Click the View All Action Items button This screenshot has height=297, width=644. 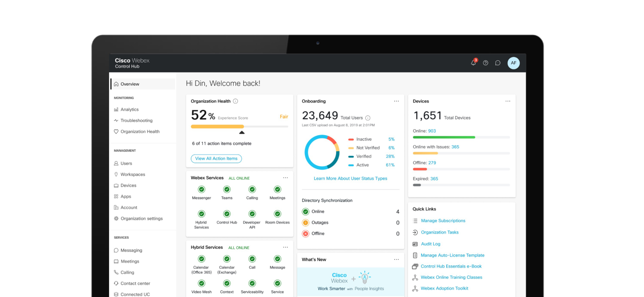(x=216, y=158)
